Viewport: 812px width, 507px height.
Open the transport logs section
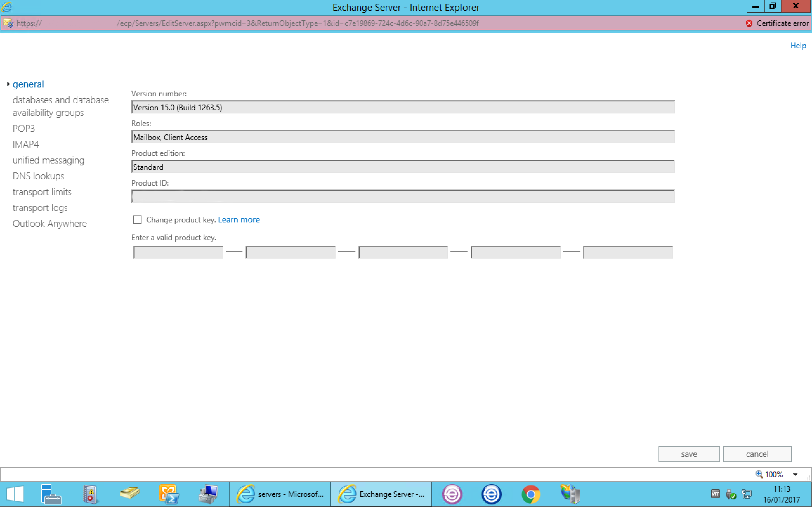(40, 208)
